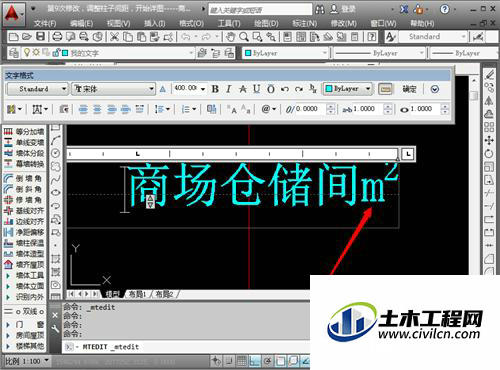Click the color ByLayer swatch in properties toolbar
This screenshot has width=500, height=370.
pos(248,53)
